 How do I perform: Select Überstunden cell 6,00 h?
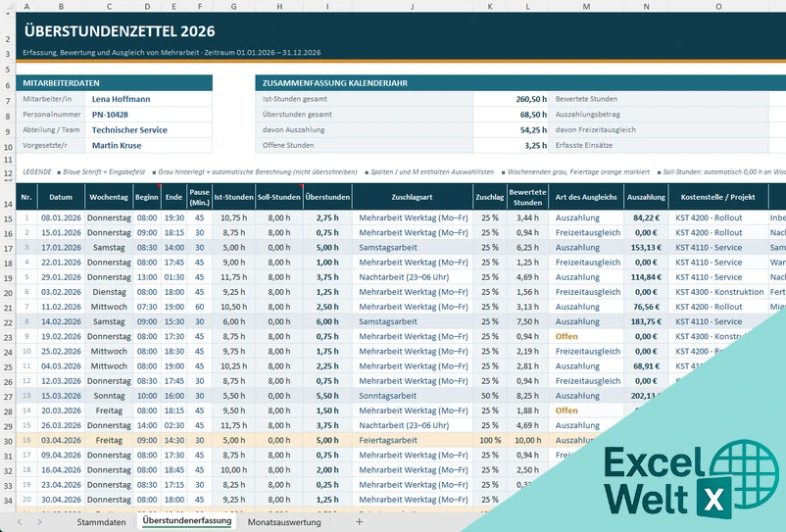pos(327,321)
